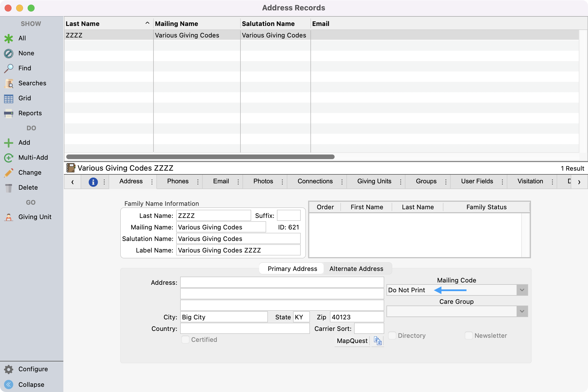Switch to the Giving Units tab
588x392 pixels.
[x=374, y=181]
